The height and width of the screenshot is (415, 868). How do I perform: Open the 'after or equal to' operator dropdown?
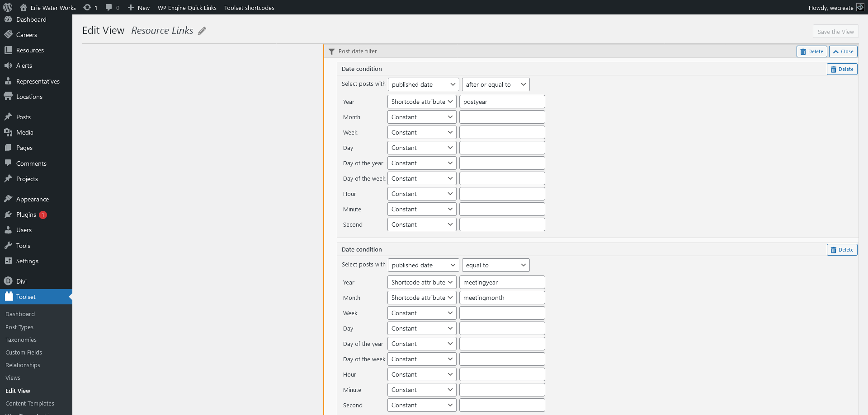tap(495, 84)
